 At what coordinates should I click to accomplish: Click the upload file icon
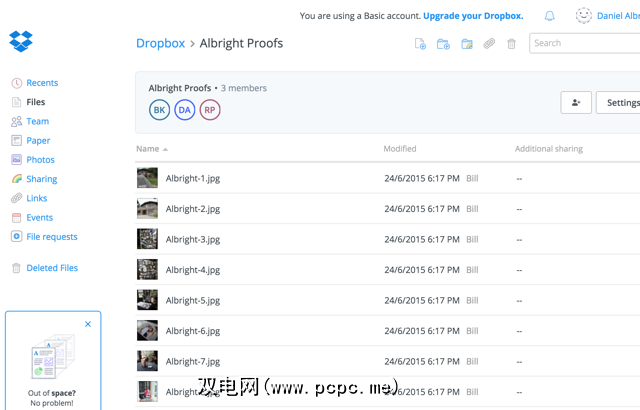pyautogui.click(x=420, y=44)
